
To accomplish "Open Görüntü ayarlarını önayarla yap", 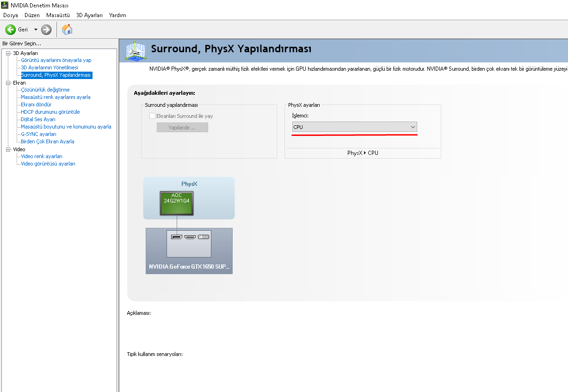I will [56, 60].
